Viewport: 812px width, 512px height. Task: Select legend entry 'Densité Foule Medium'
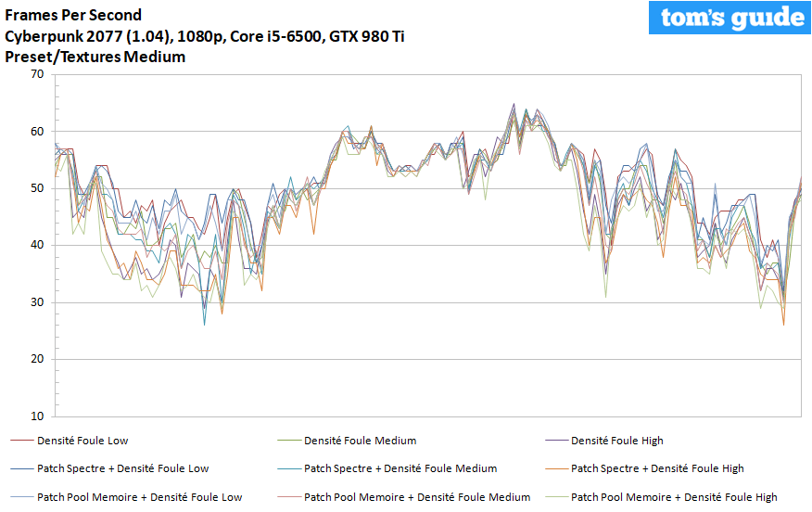pyautogui.click(x=360, y=441)
